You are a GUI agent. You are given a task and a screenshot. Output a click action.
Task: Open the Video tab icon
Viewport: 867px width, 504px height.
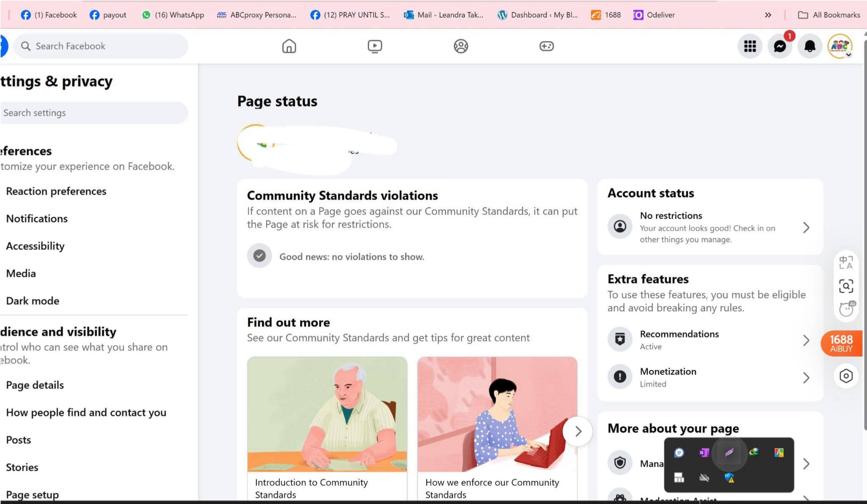[x=375, y=46]
